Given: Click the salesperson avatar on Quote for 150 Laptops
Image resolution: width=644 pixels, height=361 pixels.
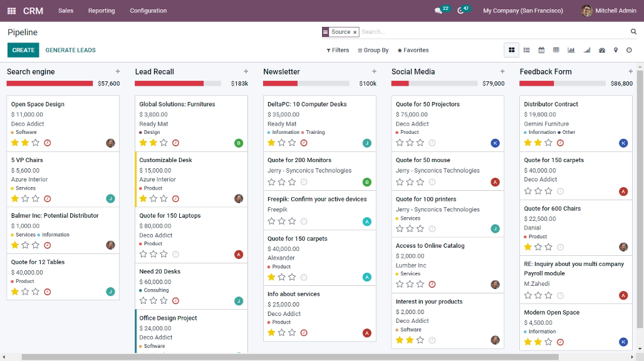Looking at the screenshot, I should (x=239, y=255).
